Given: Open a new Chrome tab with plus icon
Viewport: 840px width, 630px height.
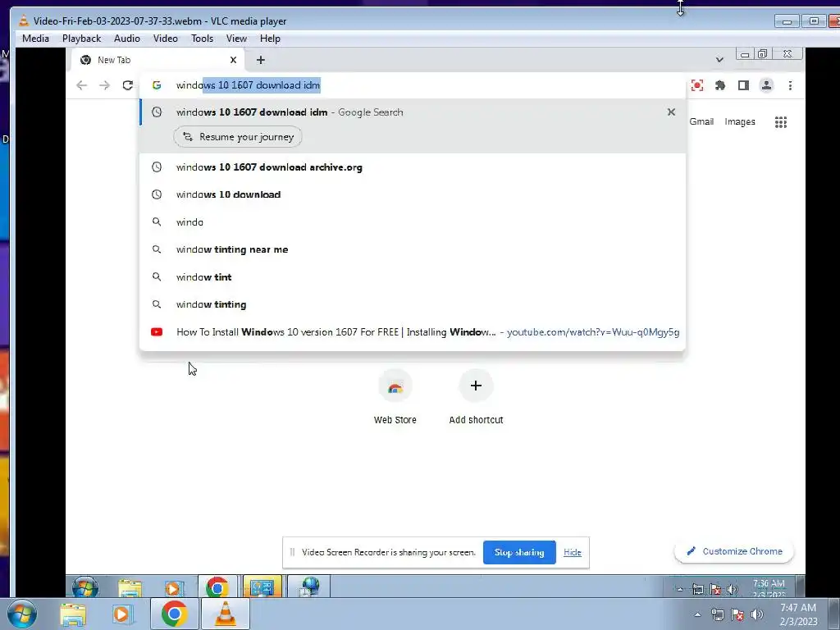Looking at the screenshot, I should [x=260, y=60].
